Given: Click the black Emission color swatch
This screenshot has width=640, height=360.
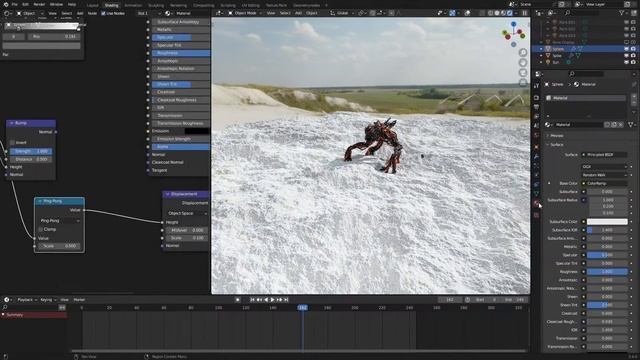Looking at the screenshot, I should point(197,131).
